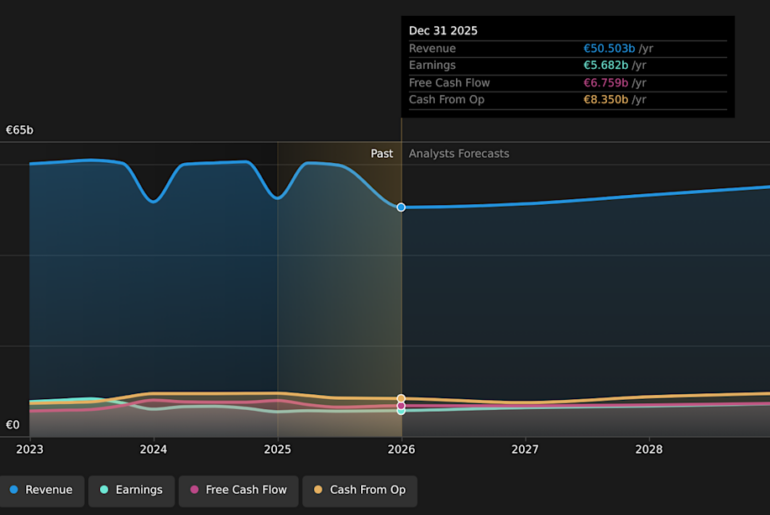The height and width of the screenshot is (515, 770).
Task: Click the Dec 31 2025 tooltip header
Action: pyautogui.click(x=443, y=31)
